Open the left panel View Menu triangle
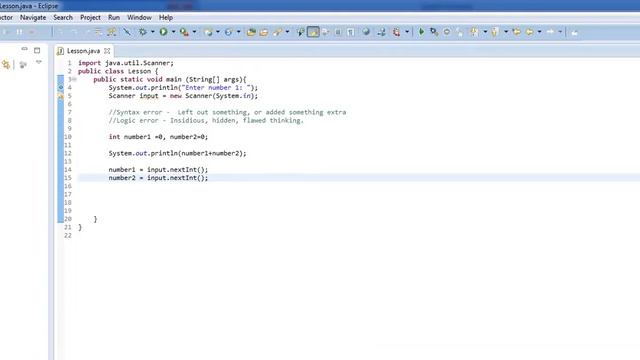 39,62
